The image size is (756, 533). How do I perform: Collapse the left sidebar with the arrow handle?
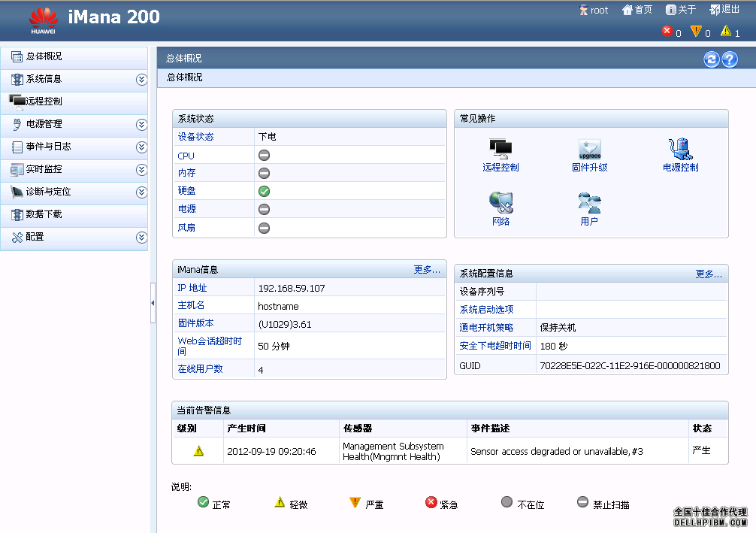(x=153, y=303)
